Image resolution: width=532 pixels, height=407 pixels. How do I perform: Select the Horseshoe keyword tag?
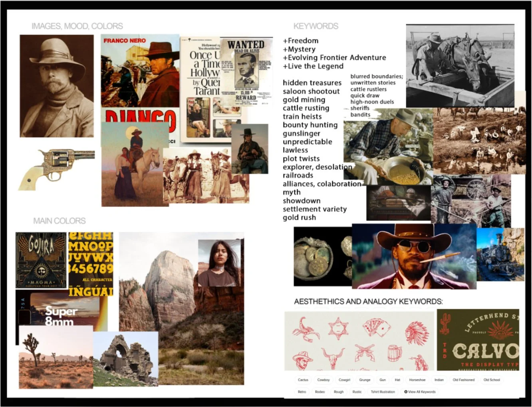(x=417, y=380)
